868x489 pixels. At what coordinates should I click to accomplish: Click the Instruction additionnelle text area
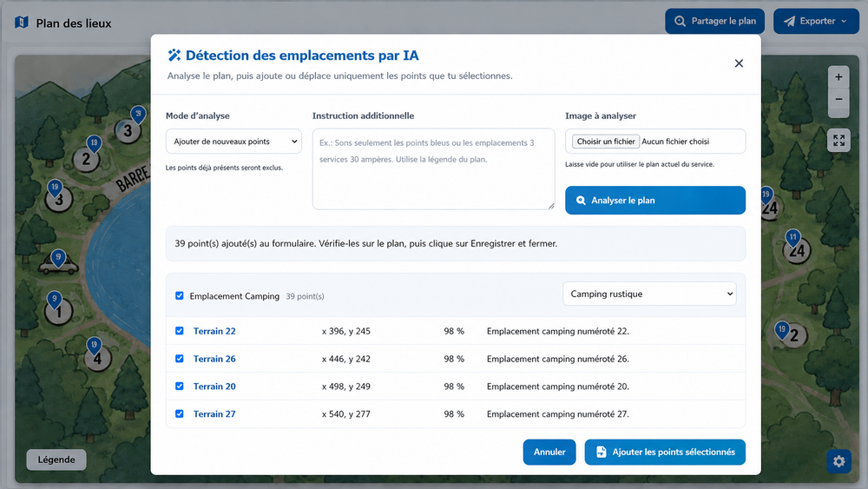tap(433, 169)
